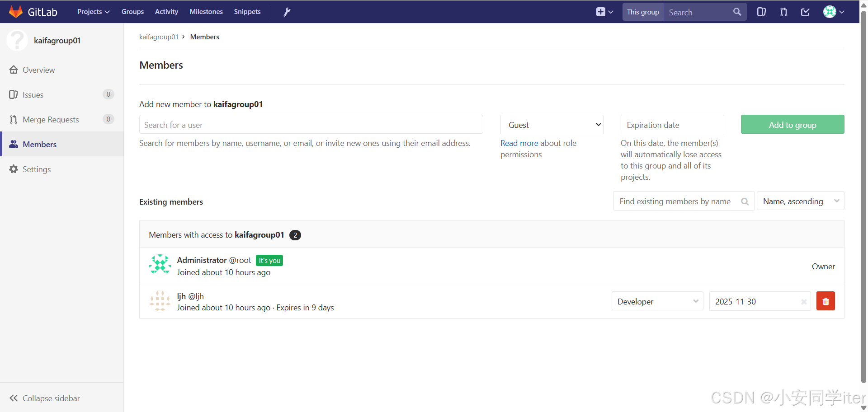The height and width of the screenshot is (412, 868).
Task: Open the user avatar menu
Action: click(x=833, y=12)
